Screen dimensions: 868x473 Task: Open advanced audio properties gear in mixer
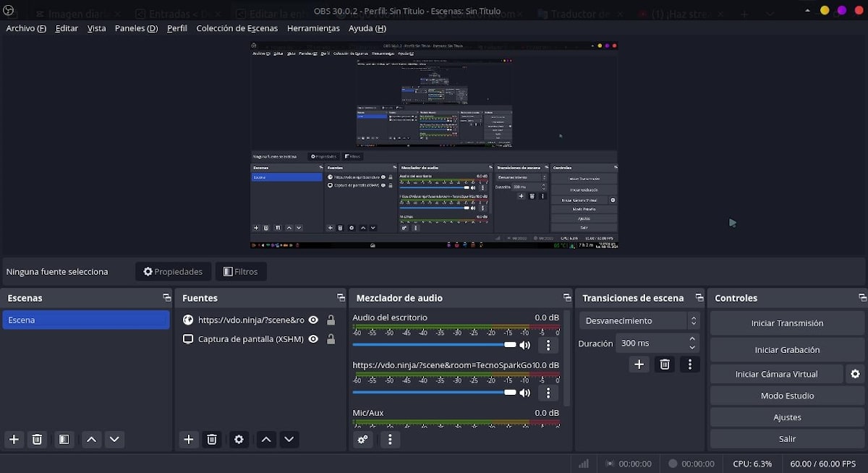coord(363,440)
